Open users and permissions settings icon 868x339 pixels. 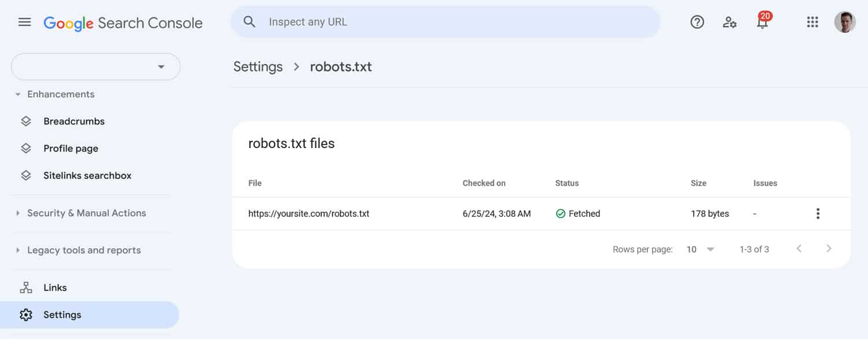730,23
